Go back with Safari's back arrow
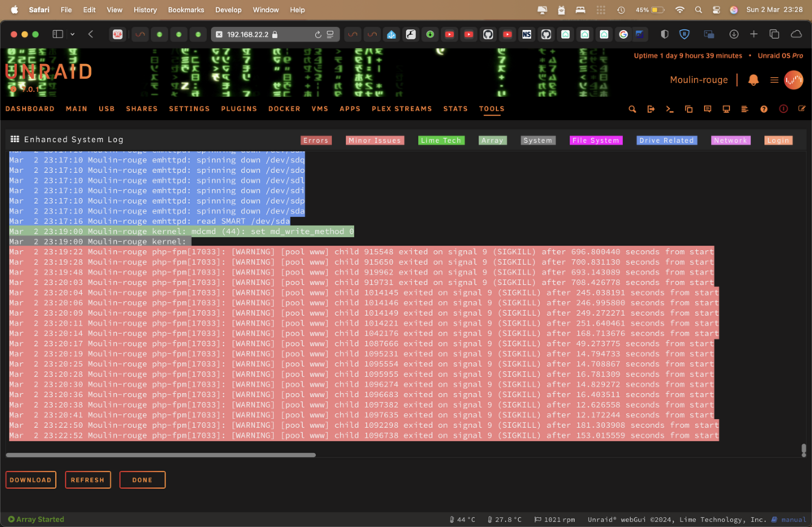Image resolution: width=812 pixels, height=527 pixels. tap(91, 34)
